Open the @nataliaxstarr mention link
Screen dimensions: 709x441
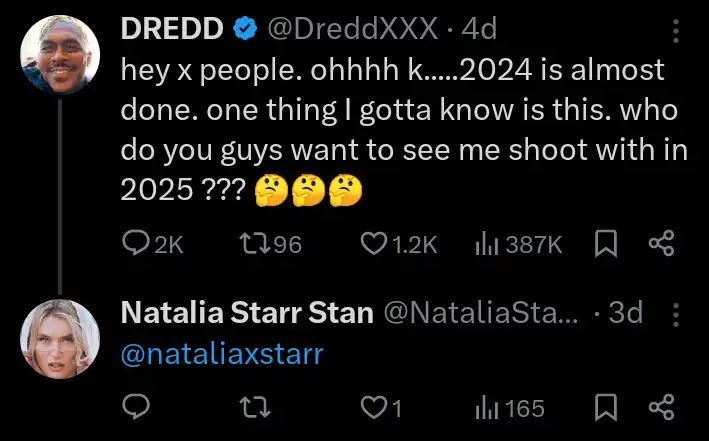click(x=222, y=353)
